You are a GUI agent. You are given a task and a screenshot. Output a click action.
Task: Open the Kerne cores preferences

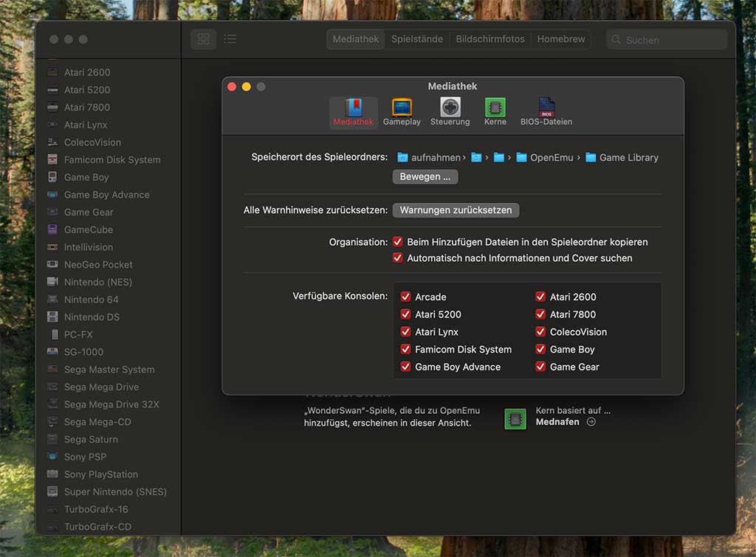pyautogui.click(x=495, y=112)
